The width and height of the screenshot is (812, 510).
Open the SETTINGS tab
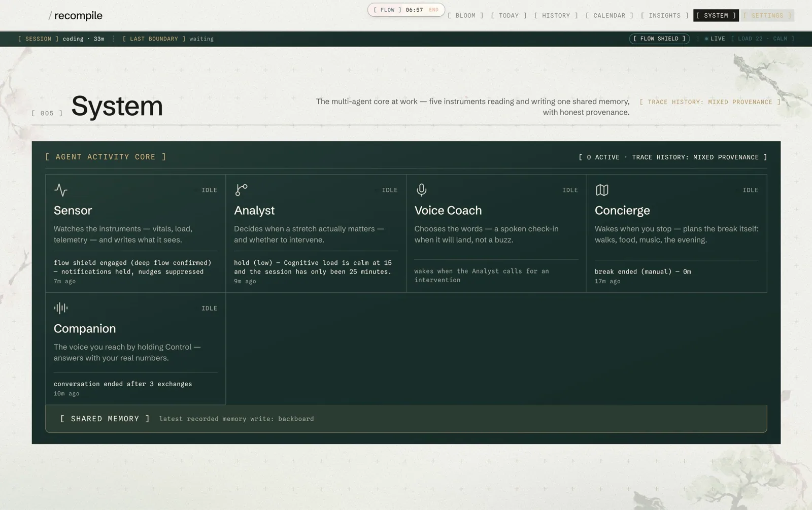[x=767, y=16]
